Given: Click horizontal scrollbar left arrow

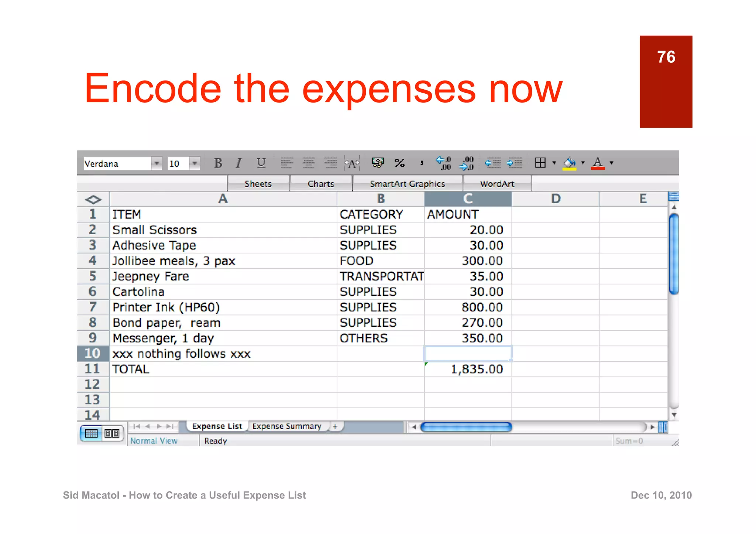Looking at the screenshot, I should coord(414,427).
